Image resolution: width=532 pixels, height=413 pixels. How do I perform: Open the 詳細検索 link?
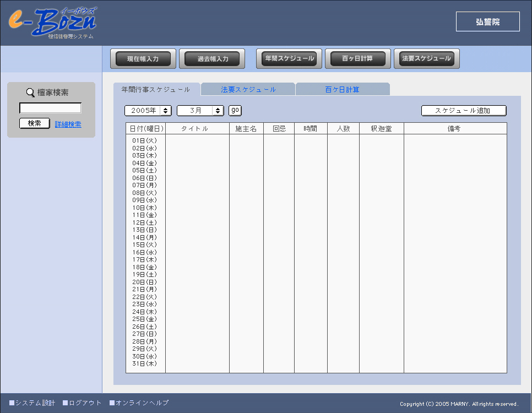click(68, 124)
